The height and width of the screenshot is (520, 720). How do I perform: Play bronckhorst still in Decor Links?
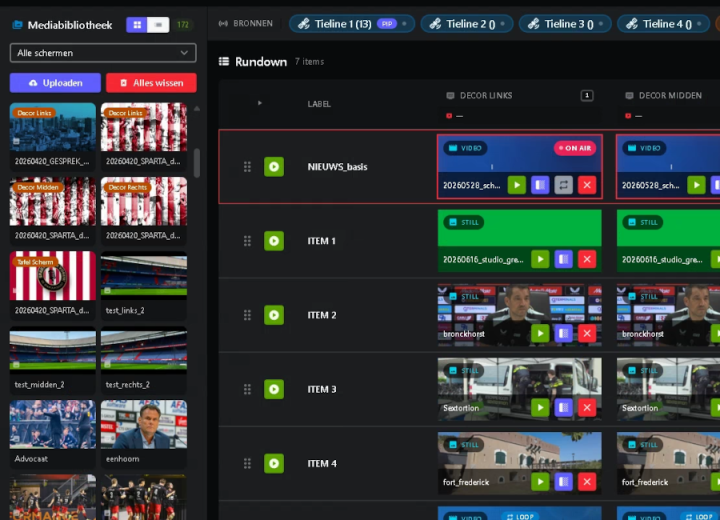click(540, 333)
